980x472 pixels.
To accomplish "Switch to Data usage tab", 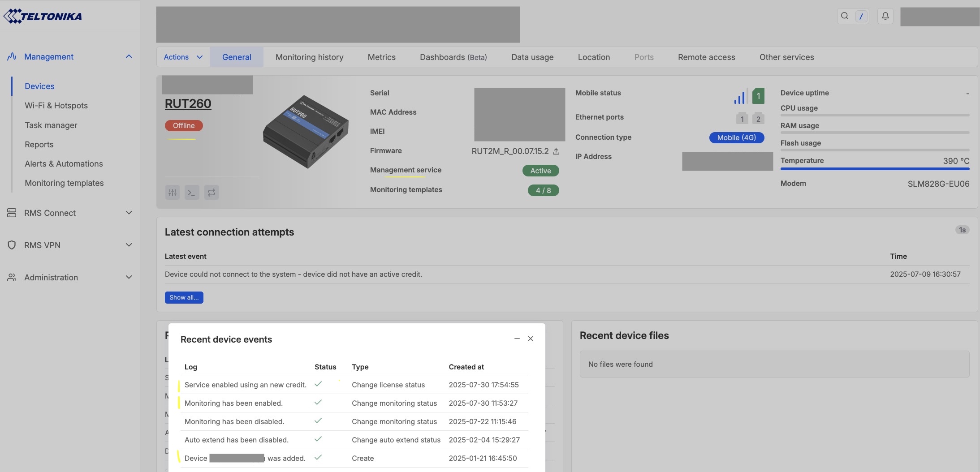I will 532,57.
